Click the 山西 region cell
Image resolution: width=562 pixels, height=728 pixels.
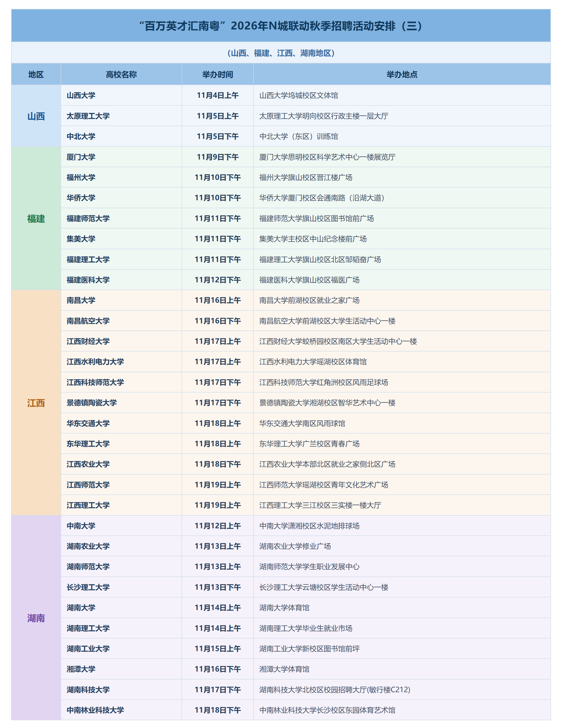point(36,116)
